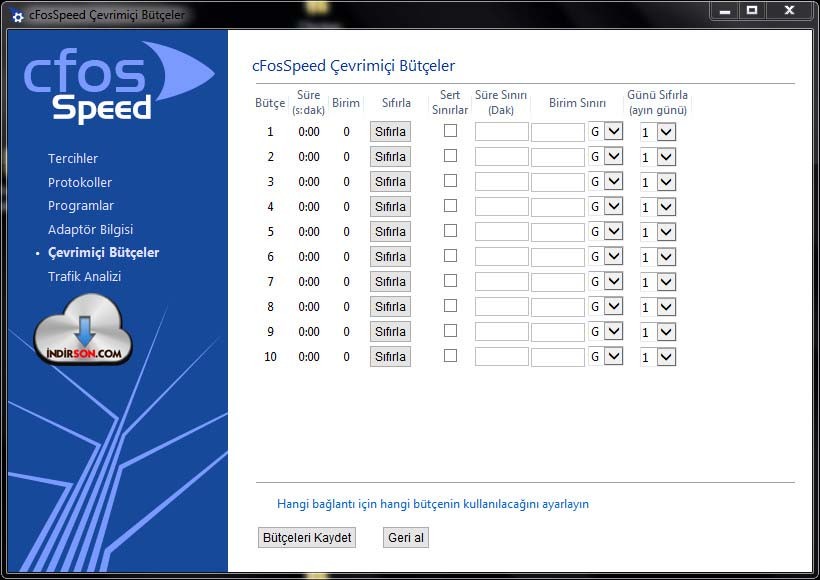Open Programlar section
The image size is (820, 580).
tap(81, 206)
